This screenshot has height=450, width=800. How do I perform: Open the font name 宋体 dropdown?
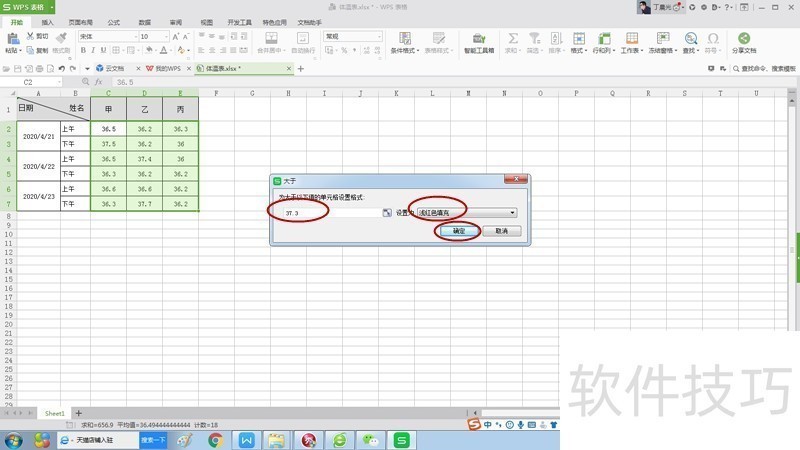136,37
